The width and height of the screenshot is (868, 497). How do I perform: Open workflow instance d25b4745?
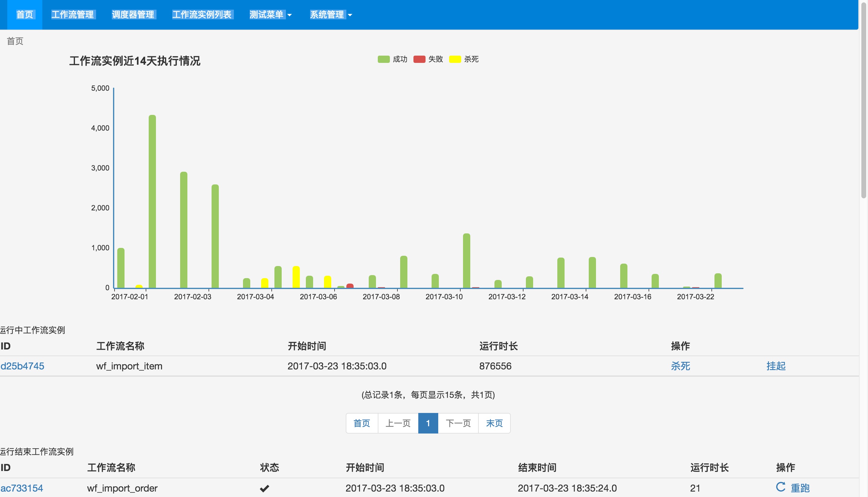pyautogui.click(x=22, y=366)
